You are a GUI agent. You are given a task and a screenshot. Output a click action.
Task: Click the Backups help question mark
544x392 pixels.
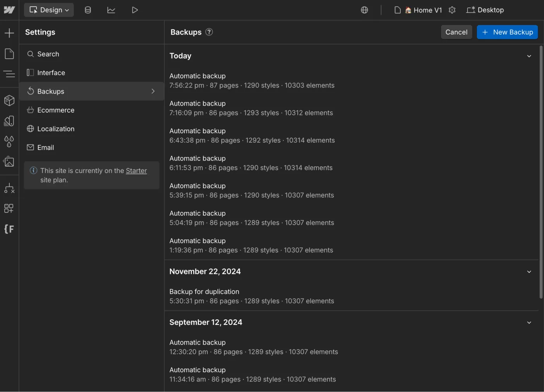209,32
